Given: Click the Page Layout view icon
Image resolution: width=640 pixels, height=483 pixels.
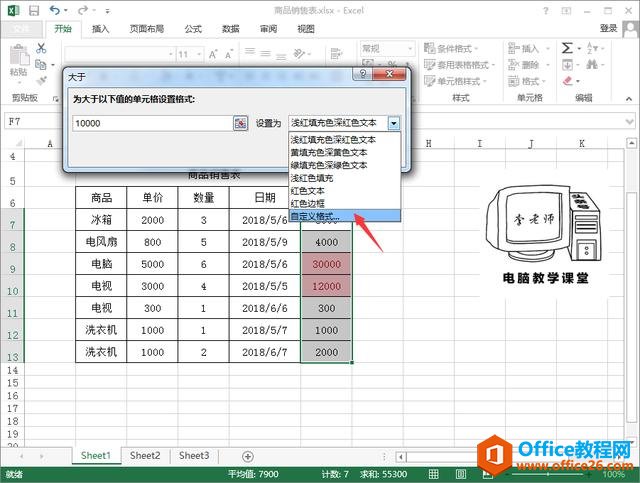Looking at the screenshot, I should click(x=461, y=474).
